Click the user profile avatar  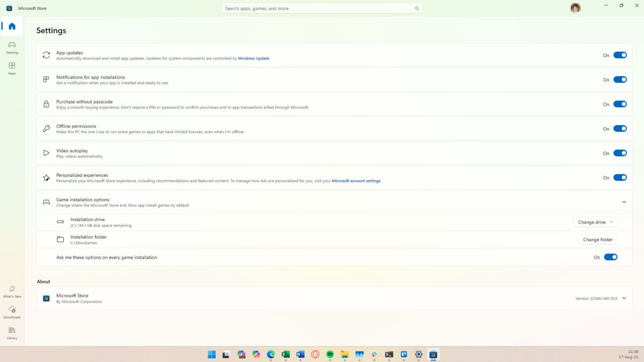tap(575, 8)
